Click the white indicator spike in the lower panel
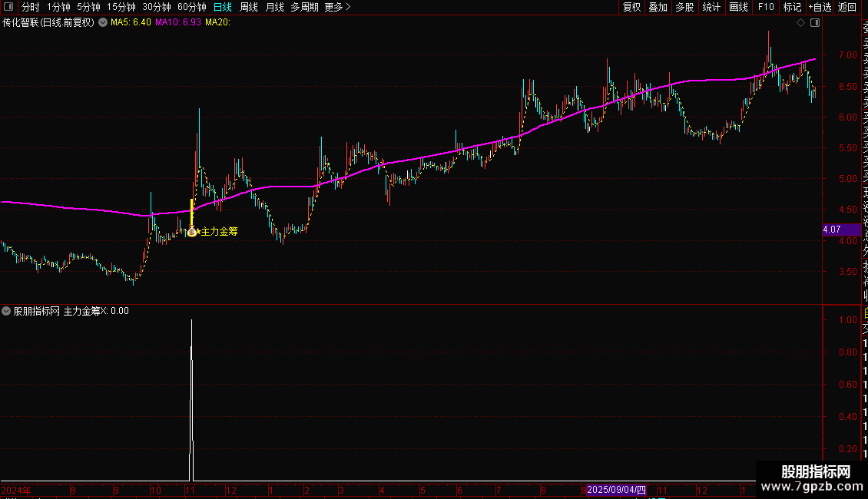The height and width of the screenshot is (499, 868). coord(191,400)
